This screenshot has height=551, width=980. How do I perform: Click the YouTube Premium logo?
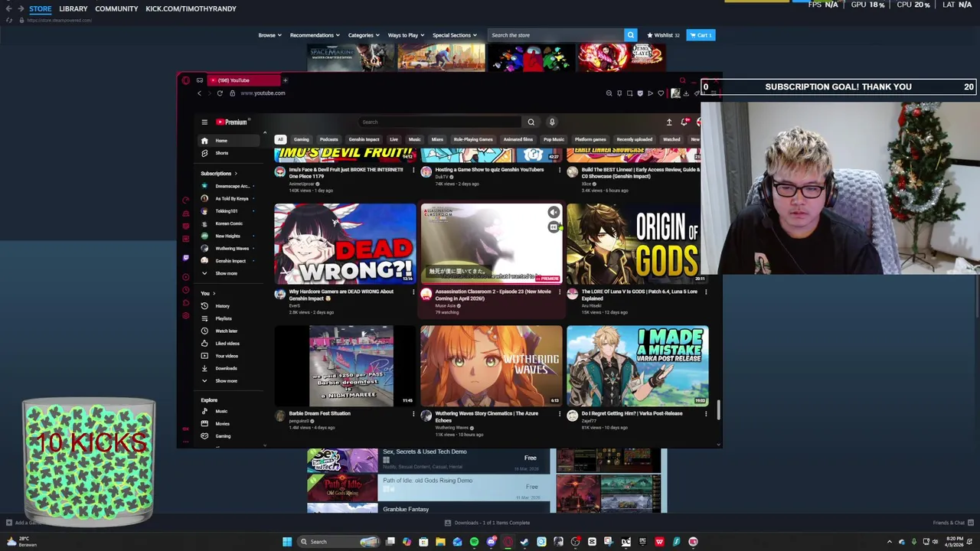[231, 122]
